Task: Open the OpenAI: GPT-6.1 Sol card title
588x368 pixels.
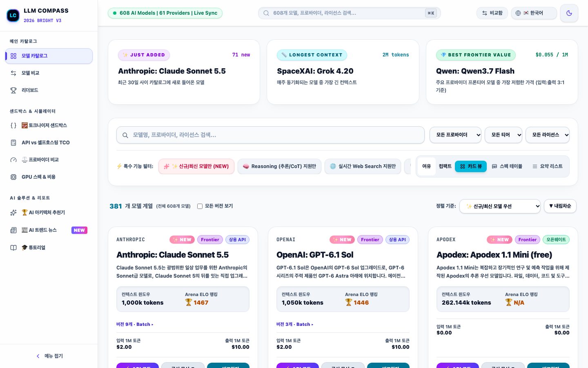Action: pos(315,255)
